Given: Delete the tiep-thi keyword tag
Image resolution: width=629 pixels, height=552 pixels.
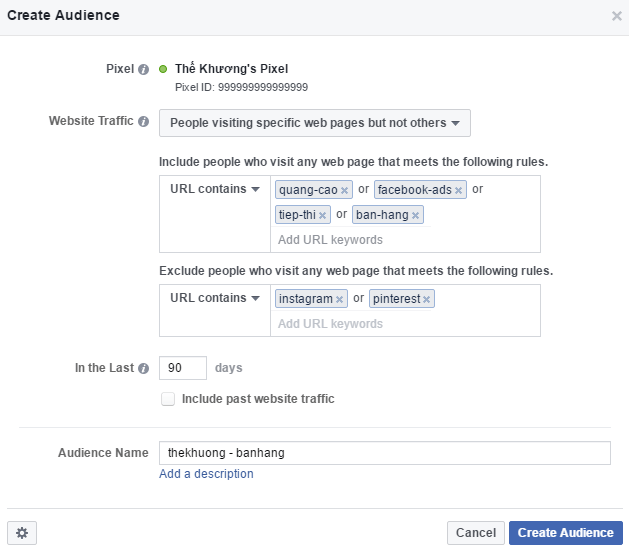Looking at the screenshot, I should click(x=323, y=215).
